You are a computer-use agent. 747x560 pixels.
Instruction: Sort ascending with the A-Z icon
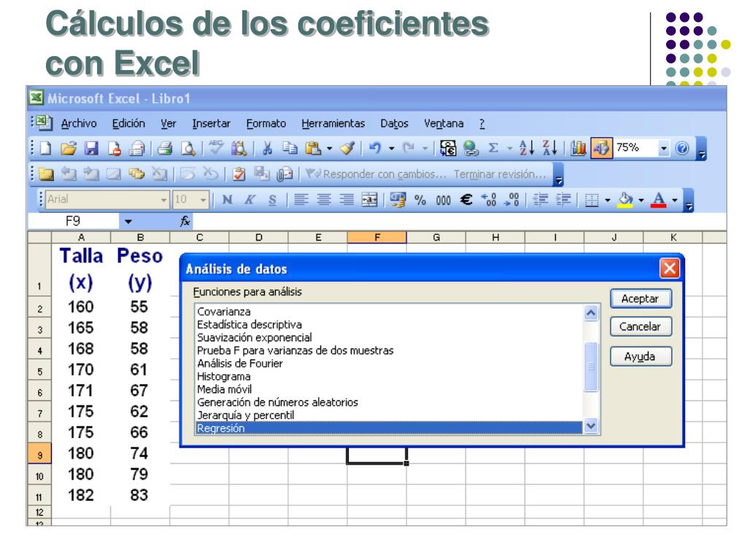pos(527,148)
